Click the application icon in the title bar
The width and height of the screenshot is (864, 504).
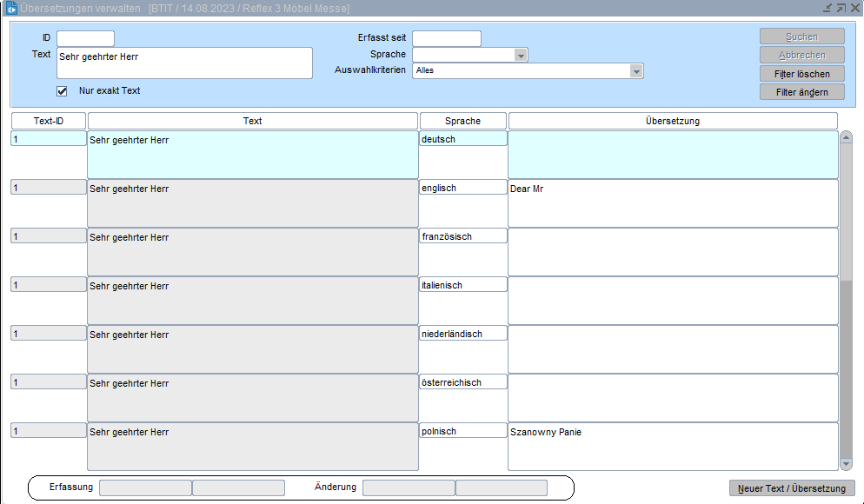[11, 9]
